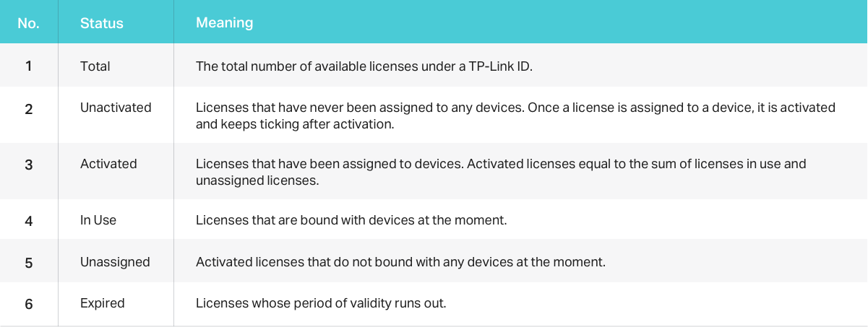Click row number 1 cell
The width and height of the screenshot is (868, 327).
click(x=29, y=66)
